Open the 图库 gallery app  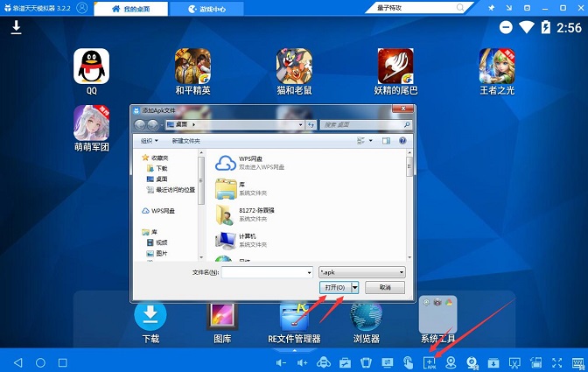tap(222, 316)
